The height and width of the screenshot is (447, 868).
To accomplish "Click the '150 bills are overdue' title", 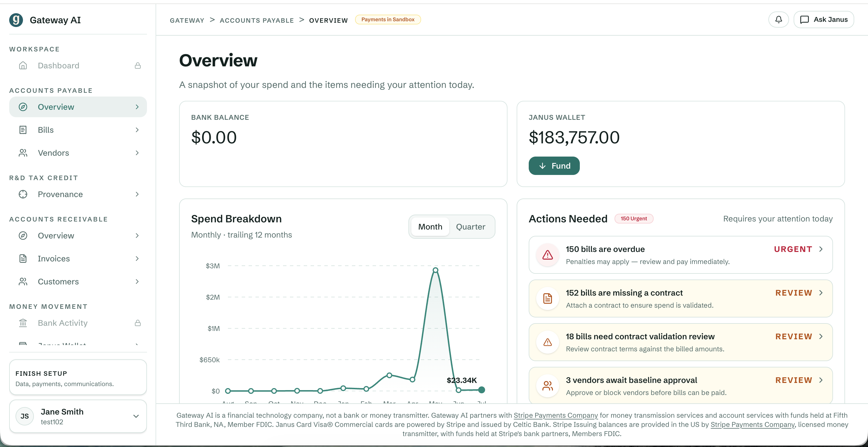I will tap(605, 249).
